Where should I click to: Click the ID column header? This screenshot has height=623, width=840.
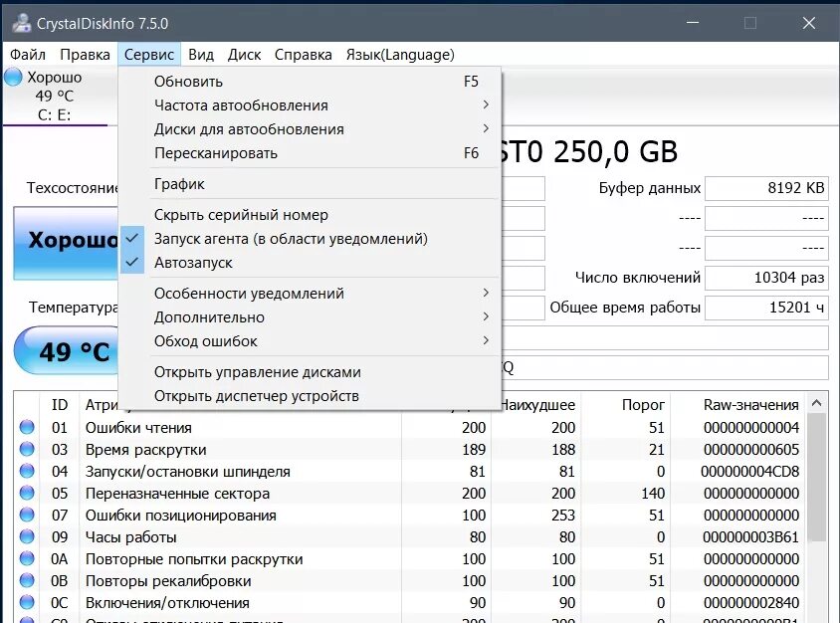[60, 405]
